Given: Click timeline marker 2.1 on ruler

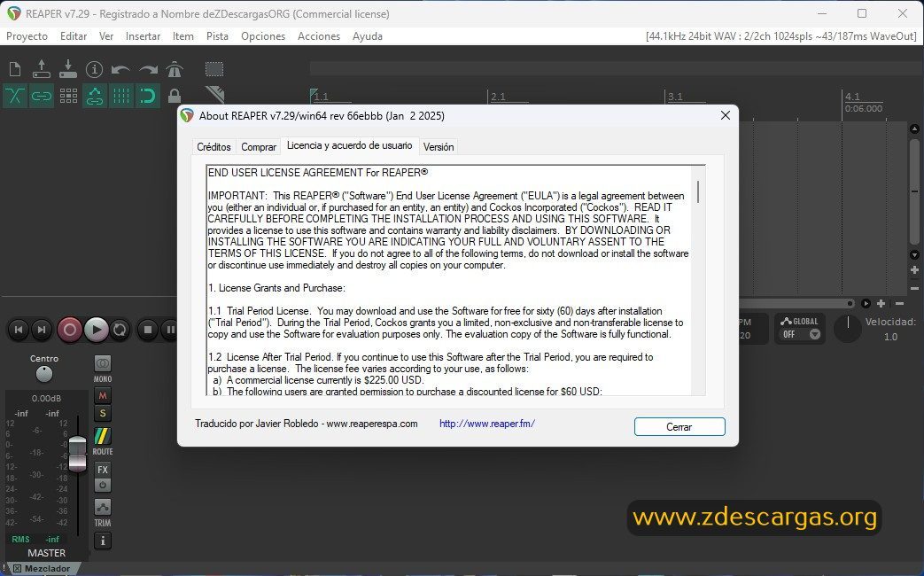Looking at the screenshot, I should (x=498, y=97).
